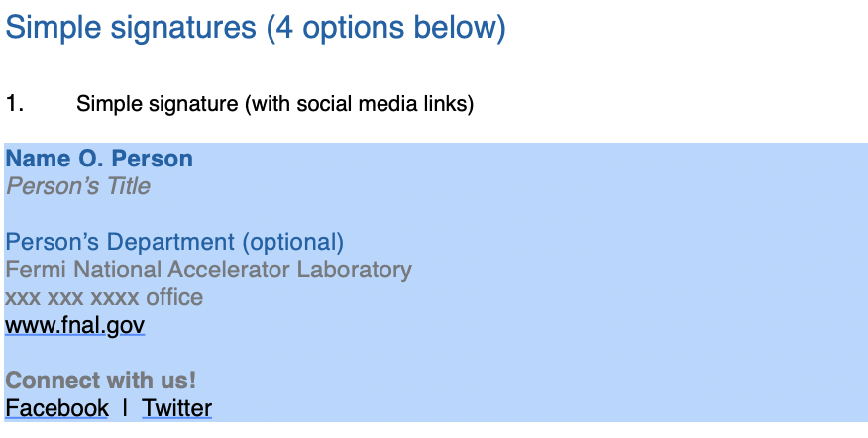Click the bold 'Connect with us!' text
Viewport: 868px width, 438px height.
101,381
